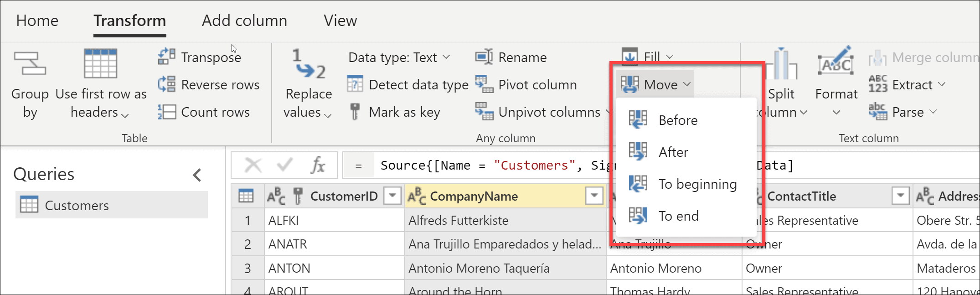
Task: Click the Mark as key label
Action: (404, 112)
